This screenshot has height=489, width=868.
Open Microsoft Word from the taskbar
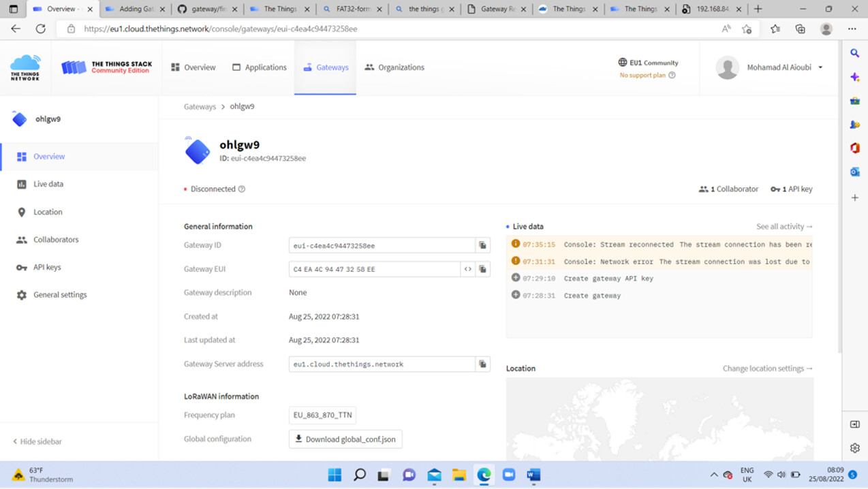point(533,475)
